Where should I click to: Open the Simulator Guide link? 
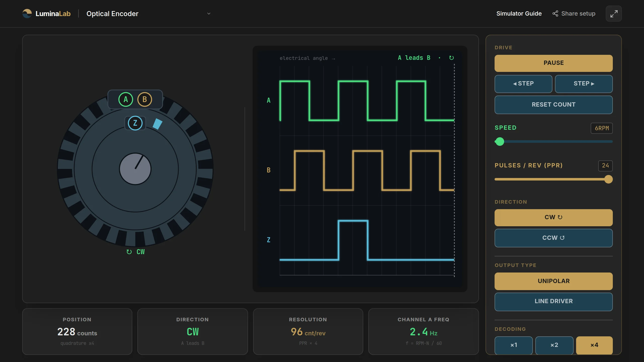click(519, 14)
